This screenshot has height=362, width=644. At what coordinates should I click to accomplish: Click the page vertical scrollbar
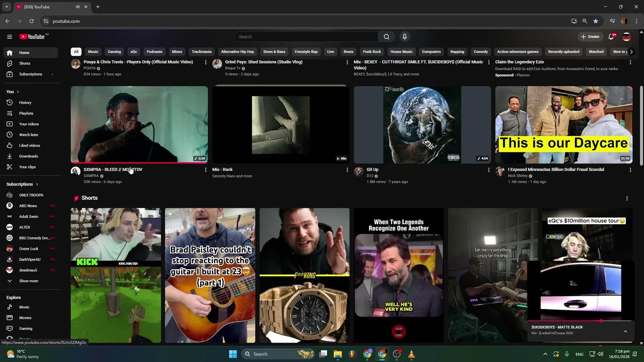(x=641, y=126)
